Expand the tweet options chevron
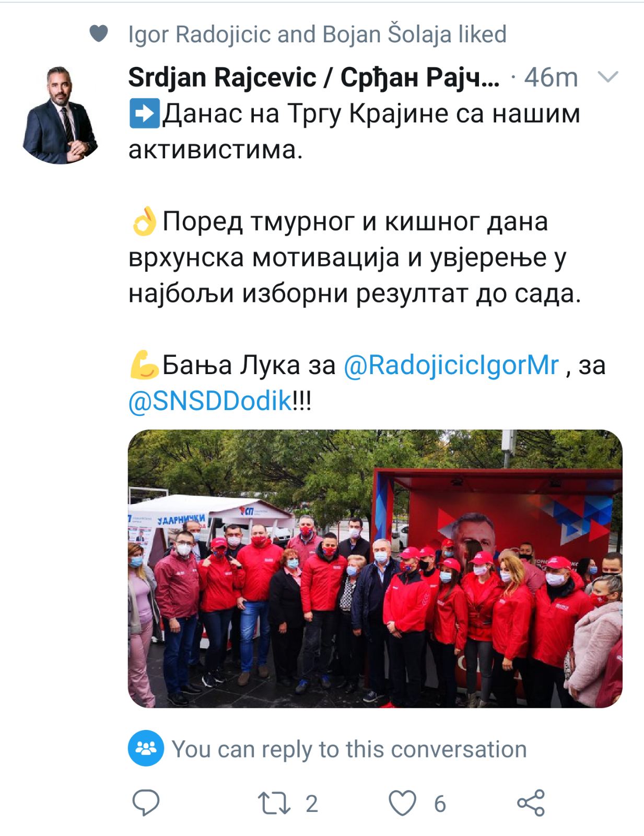This screenshot has width=644, height=836. (607, 77)
